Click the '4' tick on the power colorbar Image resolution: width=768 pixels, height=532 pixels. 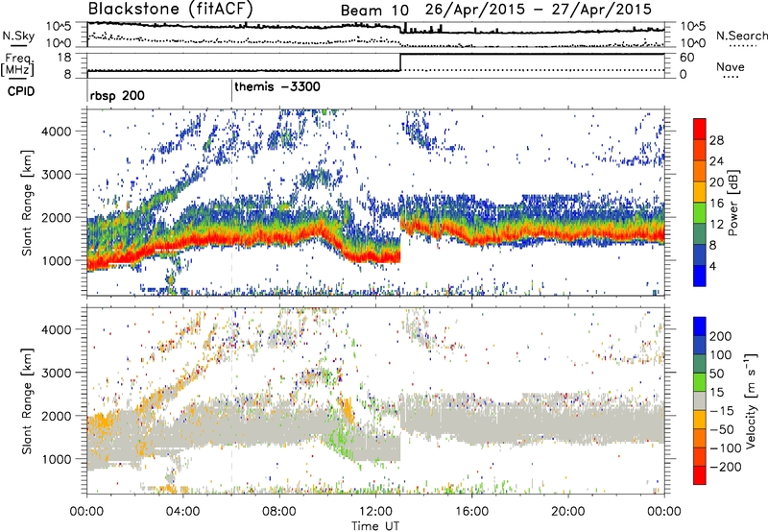click(712, 266)
